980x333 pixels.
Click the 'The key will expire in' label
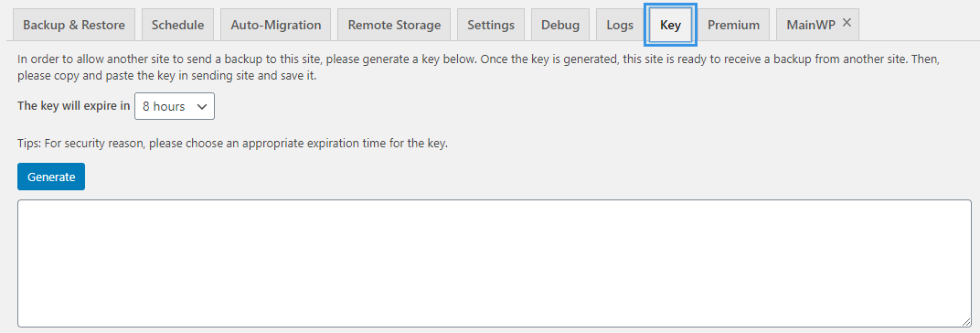(x=74, y=106)
